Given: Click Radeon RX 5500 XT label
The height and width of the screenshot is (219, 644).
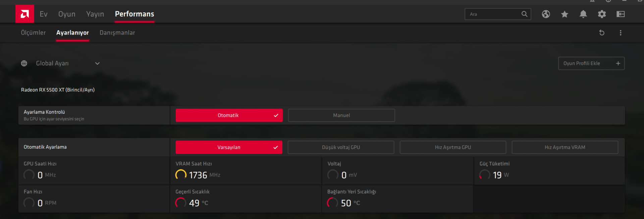Looking at the screenshot, I should coord(58,90).
